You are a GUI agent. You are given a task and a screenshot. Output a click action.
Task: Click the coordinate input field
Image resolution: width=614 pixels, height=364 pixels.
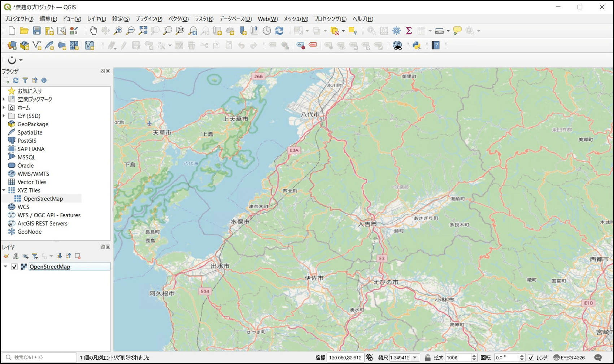tap(345, 358)
